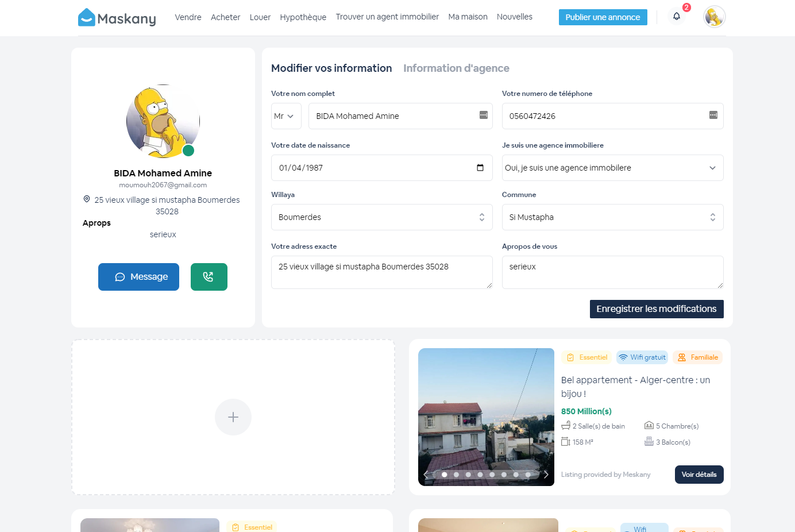Open the user avatar menu

click(715, 17)
